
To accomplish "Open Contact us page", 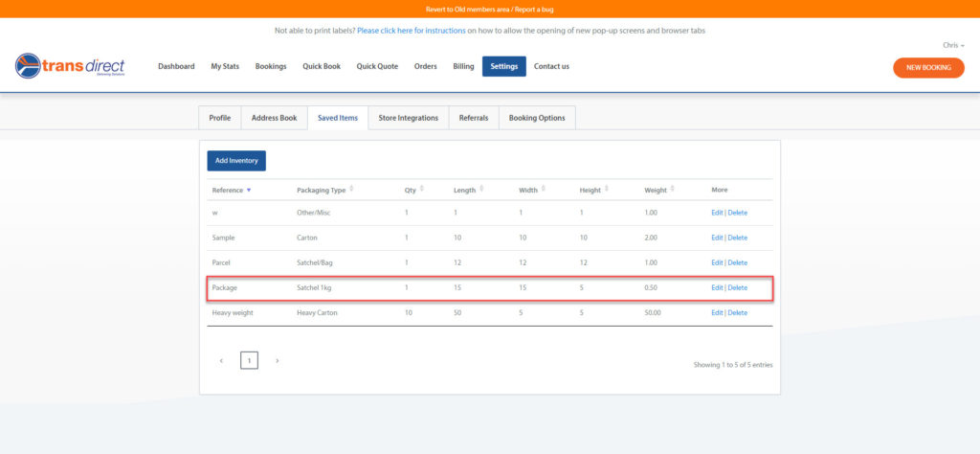I will [x=551, y=66].
